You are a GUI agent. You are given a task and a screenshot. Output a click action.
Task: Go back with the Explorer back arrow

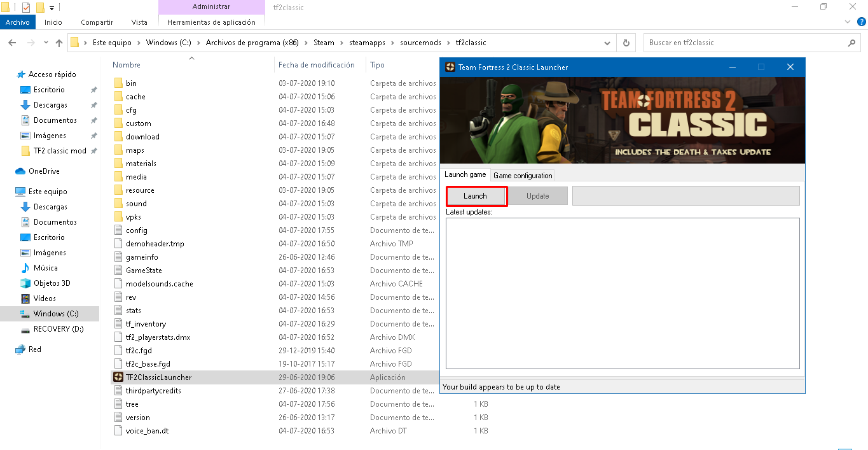11,43
